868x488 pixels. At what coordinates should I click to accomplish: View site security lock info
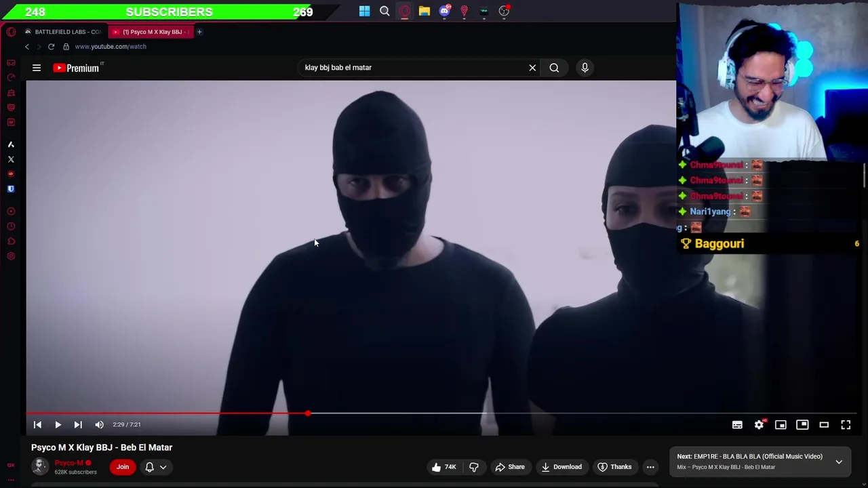[x=66, y=47]
